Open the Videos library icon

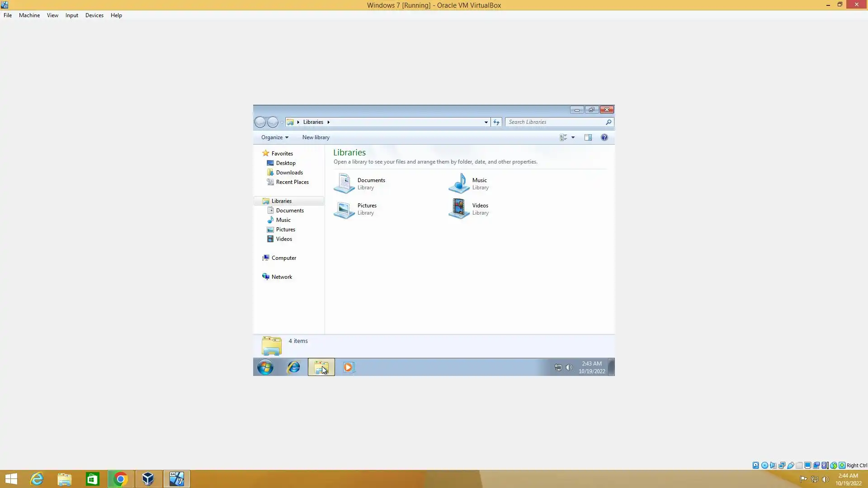tap(459, 209)
